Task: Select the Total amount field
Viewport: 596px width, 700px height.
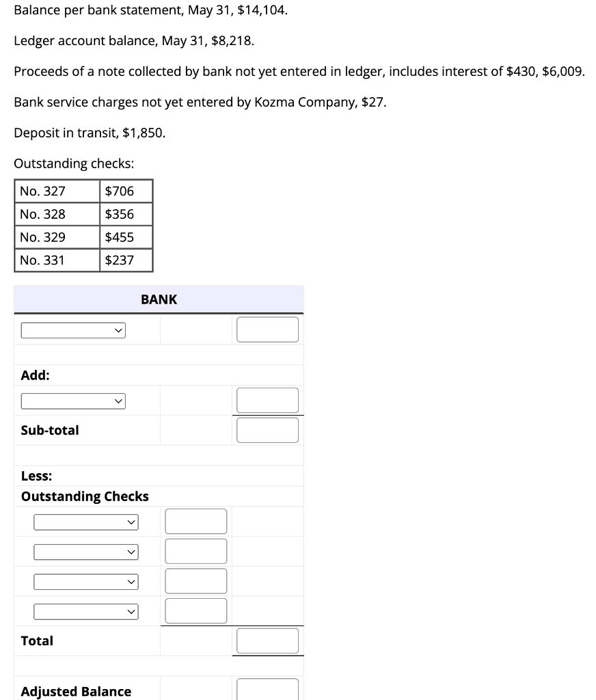Action: 267,641
